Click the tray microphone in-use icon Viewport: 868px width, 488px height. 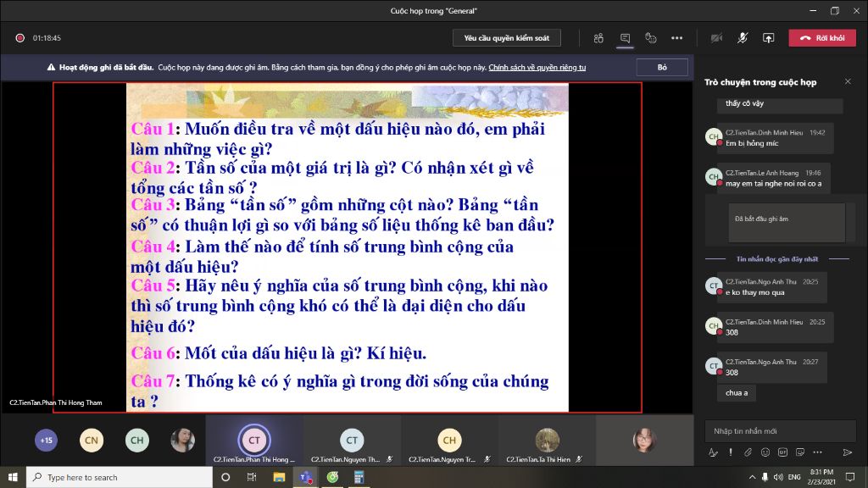[765, 477]
